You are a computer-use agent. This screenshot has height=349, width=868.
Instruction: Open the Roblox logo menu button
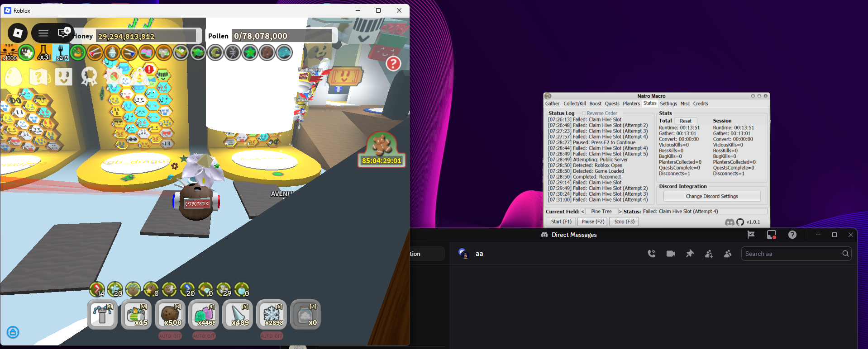point(18,33)
